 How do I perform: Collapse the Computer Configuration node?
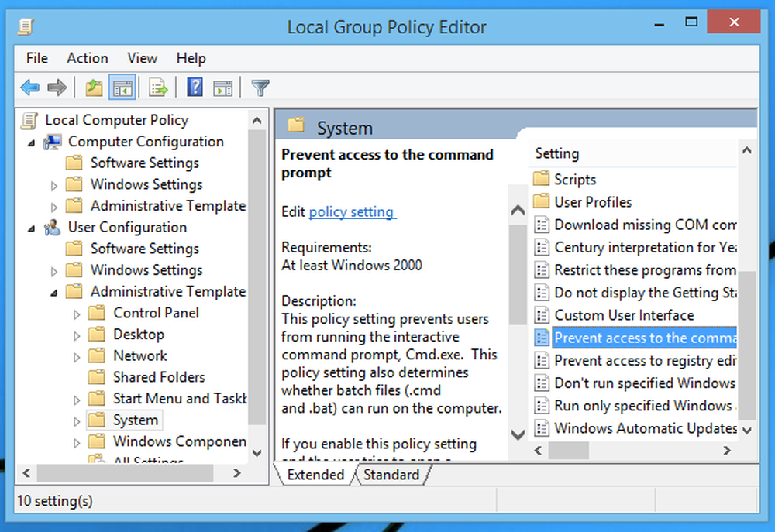pyautogui.click(x=32, y=143)
